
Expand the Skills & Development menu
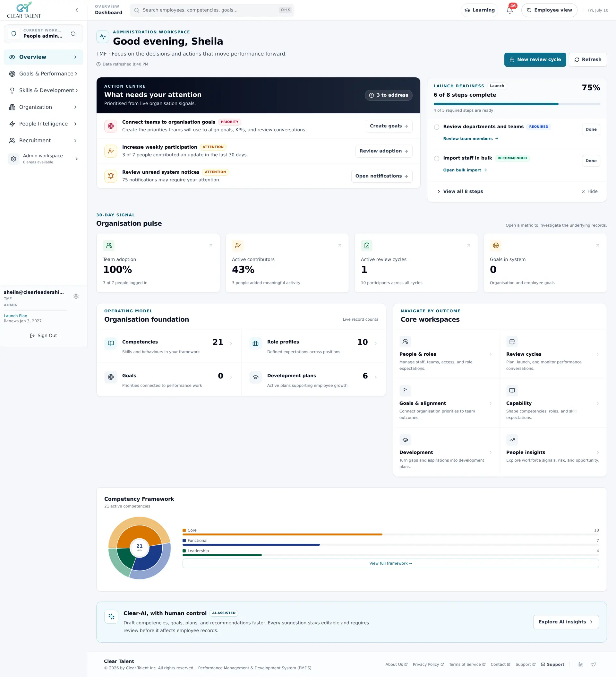(43, 90)
